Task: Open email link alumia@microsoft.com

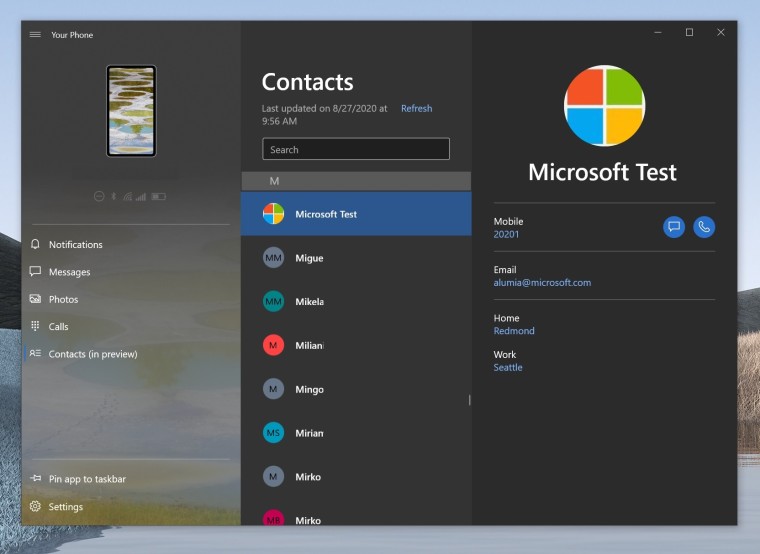Action: coord(542,283)
